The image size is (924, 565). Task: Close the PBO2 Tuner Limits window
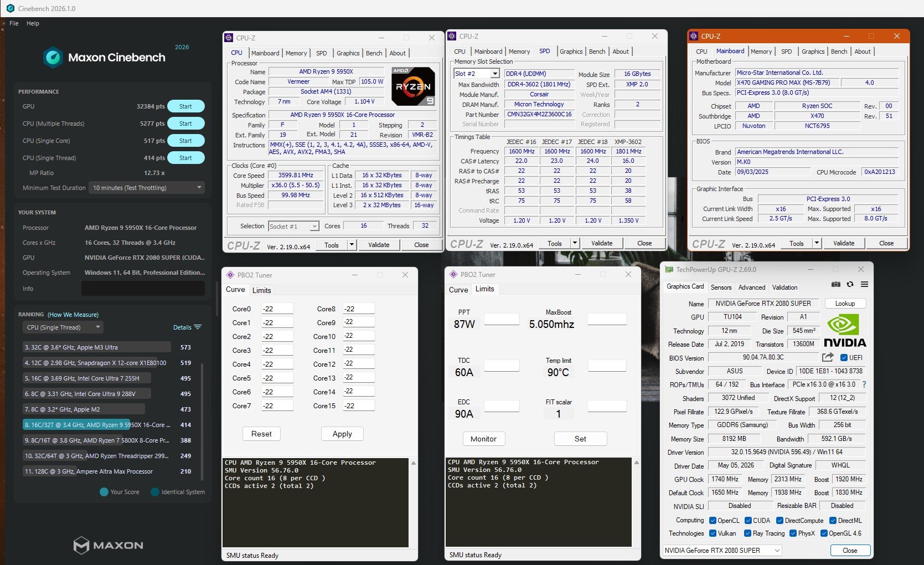click(628, 274)
